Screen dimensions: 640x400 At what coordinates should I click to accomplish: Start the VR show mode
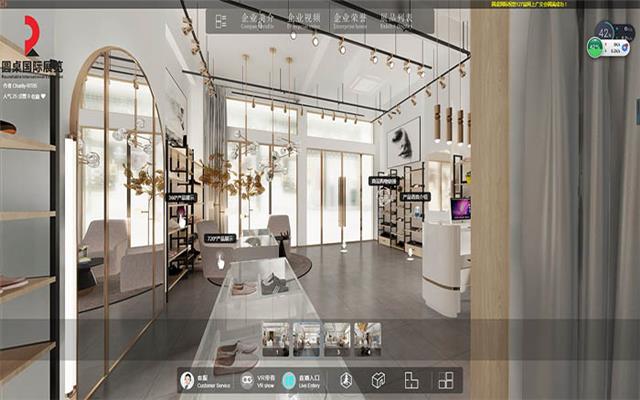250,380
